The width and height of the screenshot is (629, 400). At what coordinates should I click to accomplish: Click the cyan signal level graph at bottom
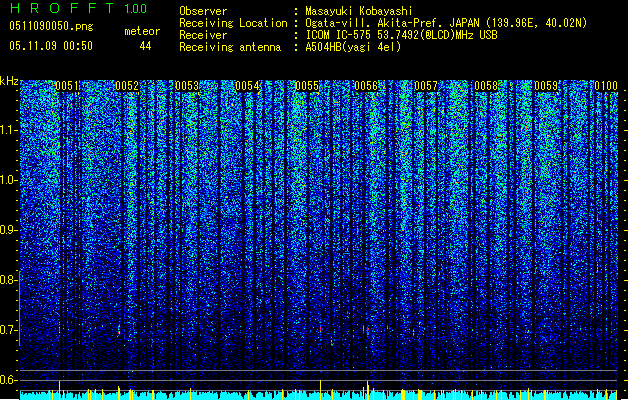319,395
